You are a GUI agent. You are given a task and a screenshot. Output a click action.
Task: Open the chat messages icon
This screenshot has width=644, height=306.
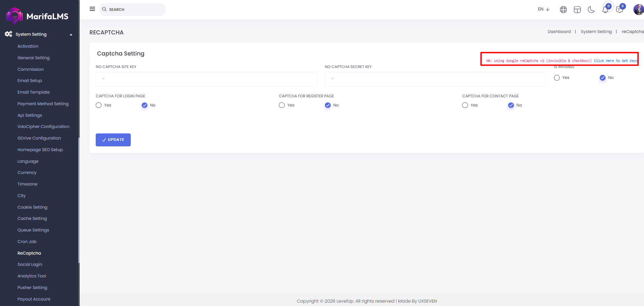coord(619,10)
